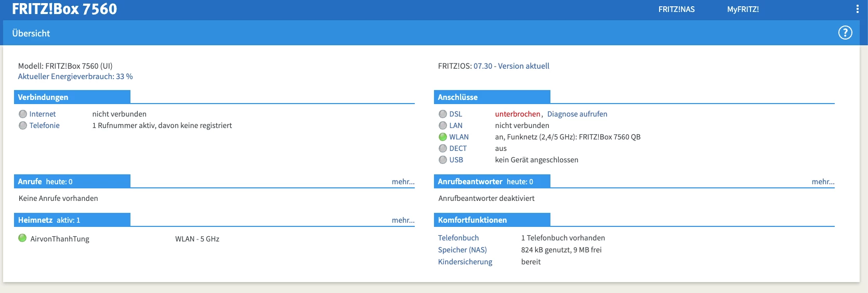Click the text 824 kB genutzt, 9 MB frei

coord(561,250)
